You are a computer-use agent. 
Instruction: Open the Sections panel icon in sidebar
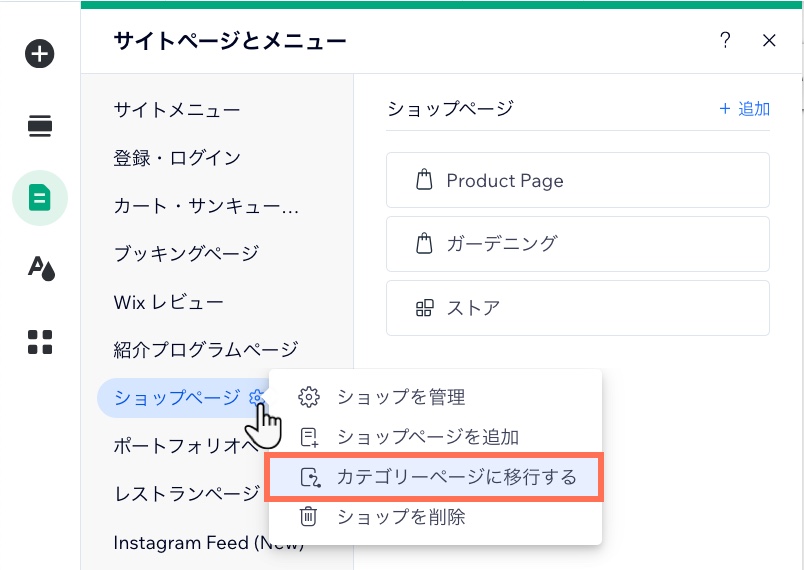[x=40, y=126]
